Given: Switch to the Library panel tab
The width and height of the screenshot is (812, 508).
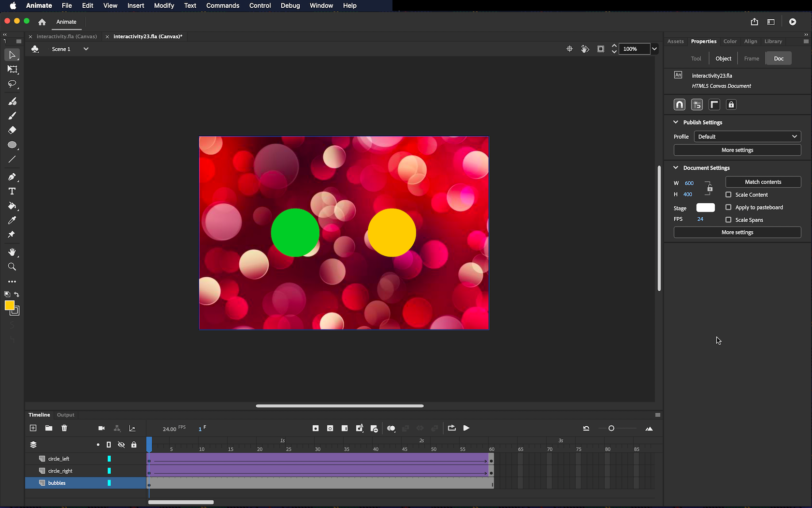Looking at the screenshot, I should [773, 42].
